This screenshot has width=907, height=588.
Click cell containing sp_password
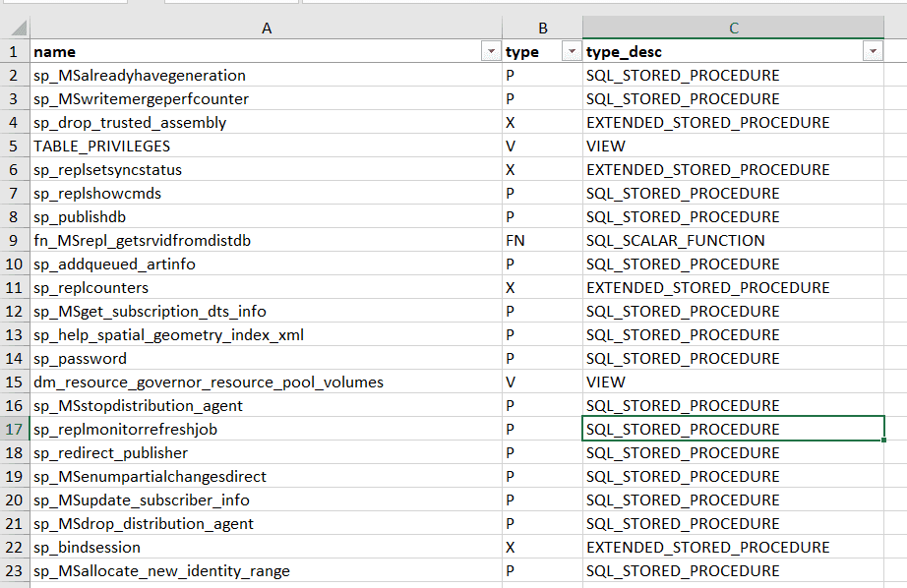click(266, 359)
